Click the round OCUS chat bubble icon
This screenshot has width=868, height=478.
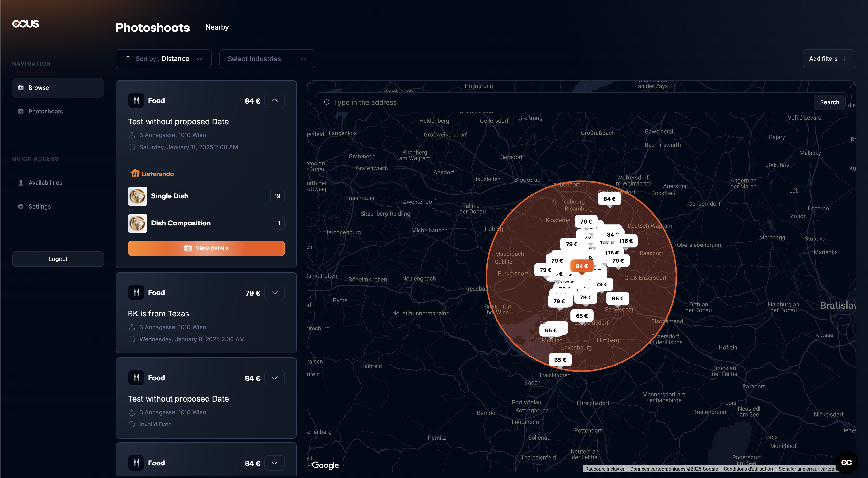(846, 463)
